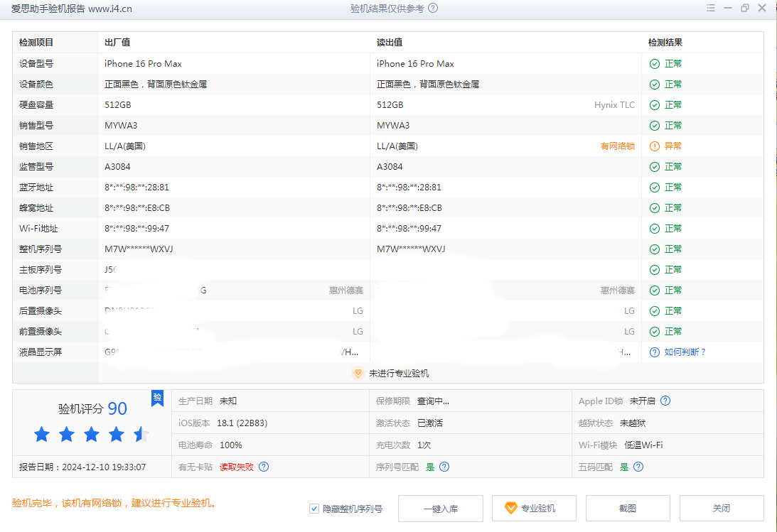
Task: Click the blue 验 badge ribbon
Action: pos(157,398)
